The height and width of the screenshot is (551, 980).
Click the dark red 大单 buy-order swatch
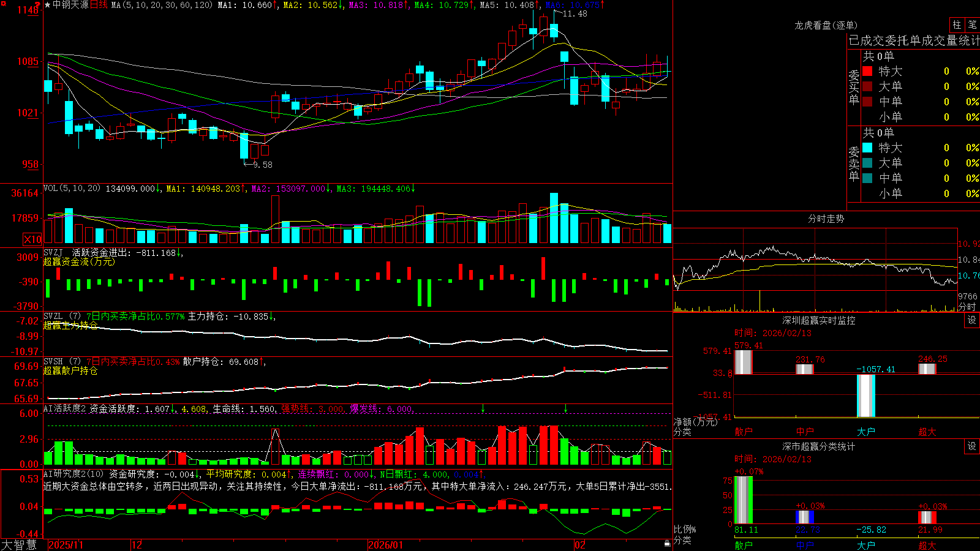coord(867,86)
